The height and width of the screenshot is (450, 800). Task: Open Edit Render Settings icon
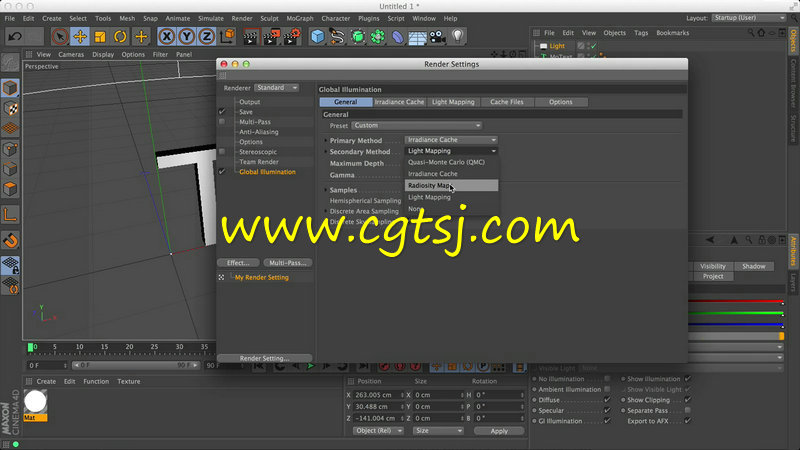click(x=292, y=37)
